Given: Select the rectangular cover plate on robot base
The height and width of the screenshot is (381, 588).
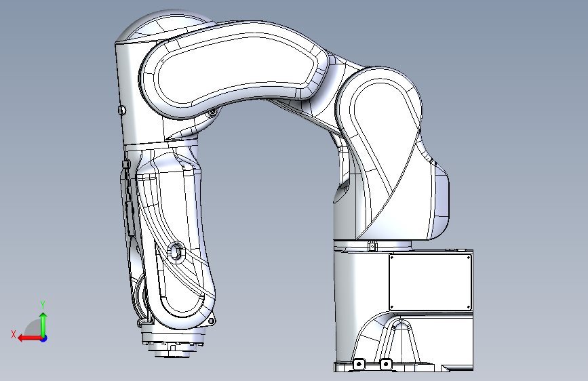Looking at the screenshot, I should (431, 282).
